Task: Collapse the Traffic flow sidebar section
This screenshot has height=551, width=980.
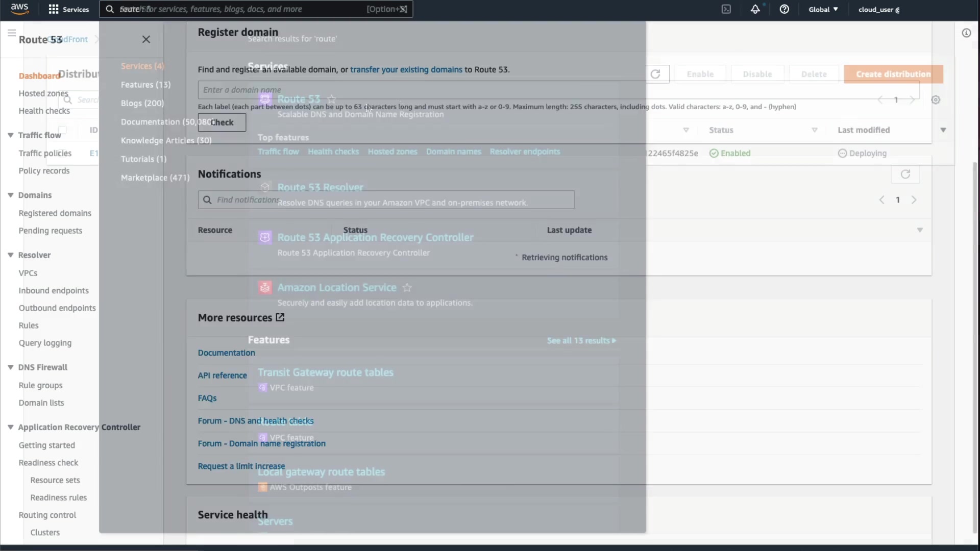Action: (x=10, y=135)
